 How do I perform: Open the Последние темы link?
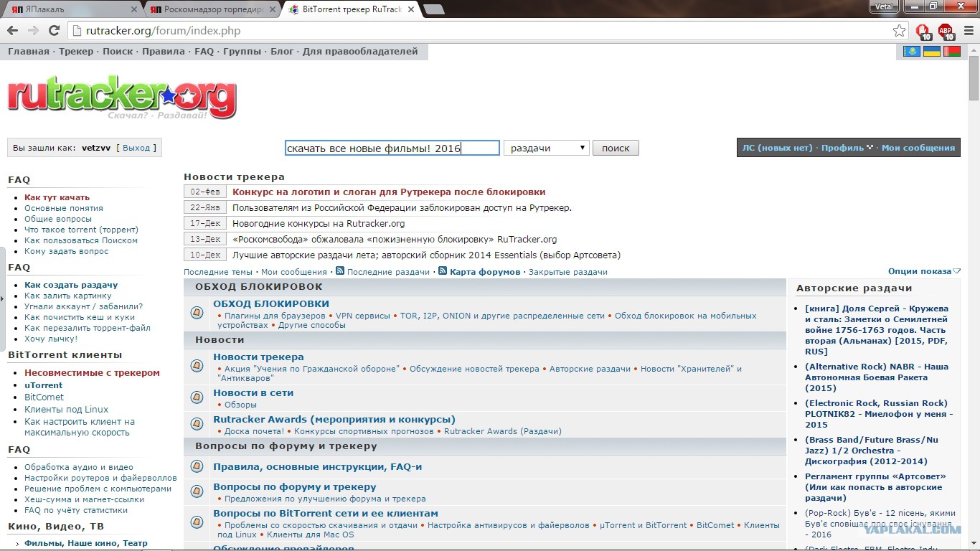(218, 272)
